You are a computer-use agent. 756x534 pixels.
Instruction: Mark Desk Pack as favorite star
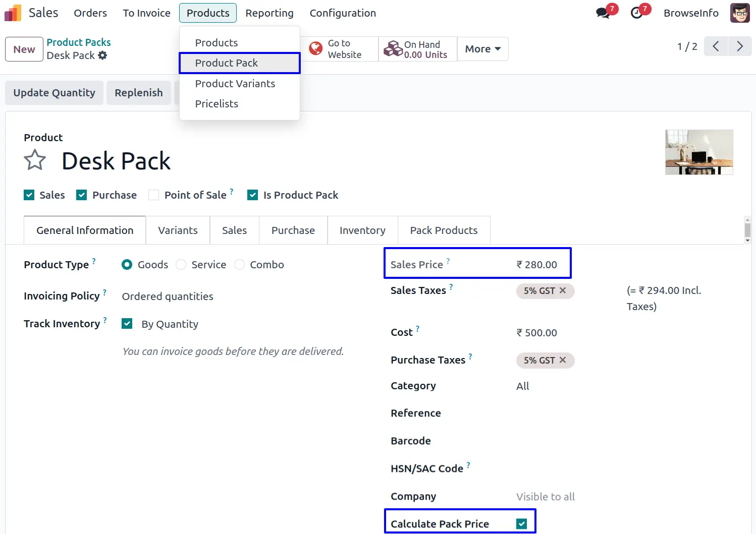[x=35, y=160]
